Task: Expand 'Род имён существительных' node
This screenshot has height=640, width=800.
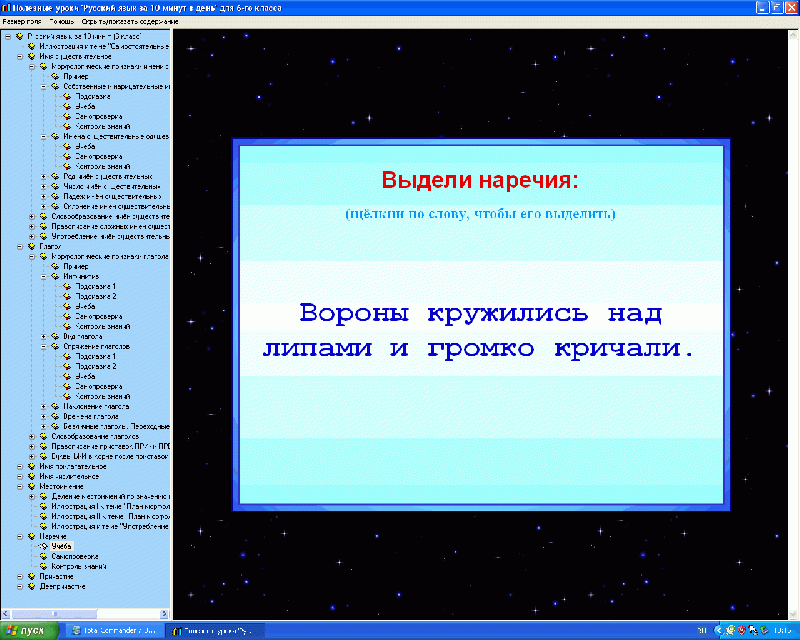Action: pyautogui.click(x=44, y=177)
